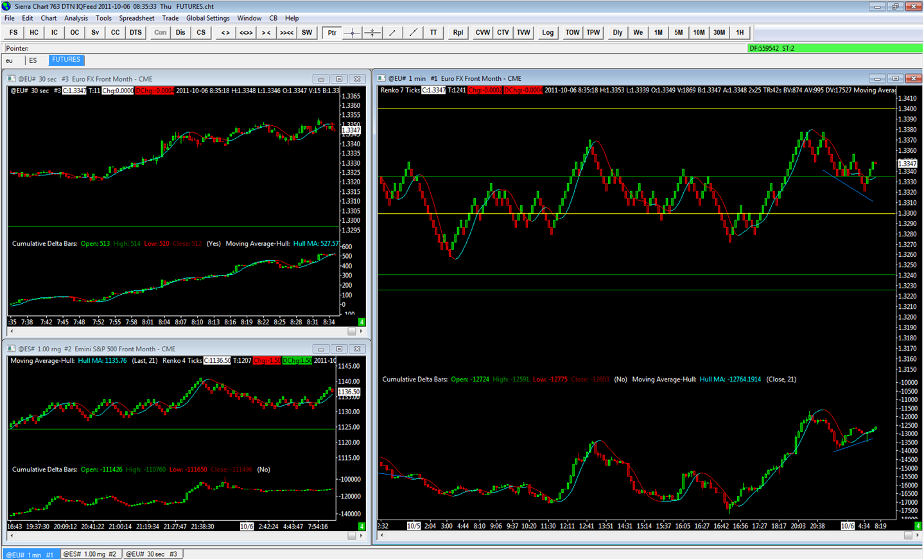Click the EU 30 sec chart title bar icon
The height and width of the screenshot is (560, 924).
click(x=12, y=79)
